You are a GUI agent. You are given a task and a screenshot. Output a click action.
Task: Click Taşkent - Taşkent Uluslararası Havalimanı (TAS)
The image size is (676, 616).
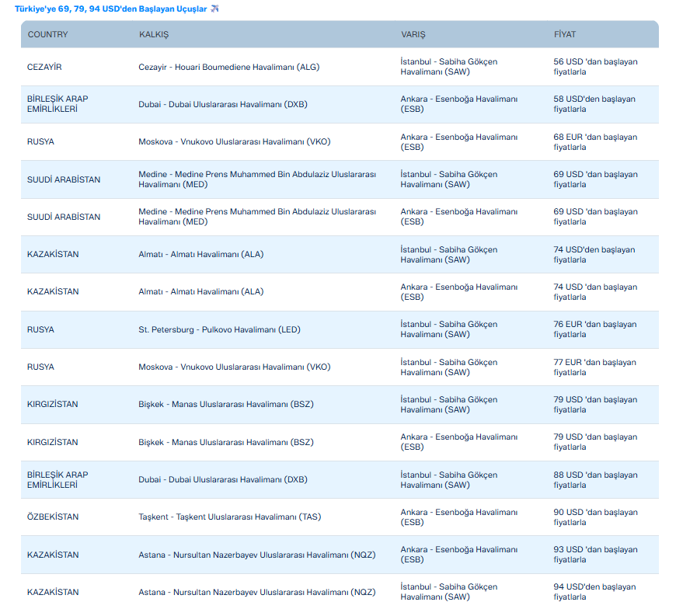coord(230,517)
